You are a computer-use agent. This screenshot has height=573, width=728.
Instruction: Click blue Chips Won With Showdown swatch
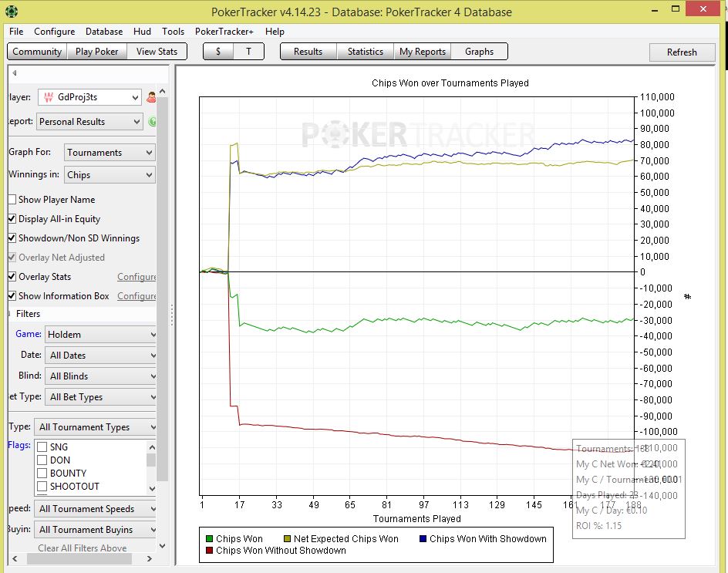click(423, 538)
